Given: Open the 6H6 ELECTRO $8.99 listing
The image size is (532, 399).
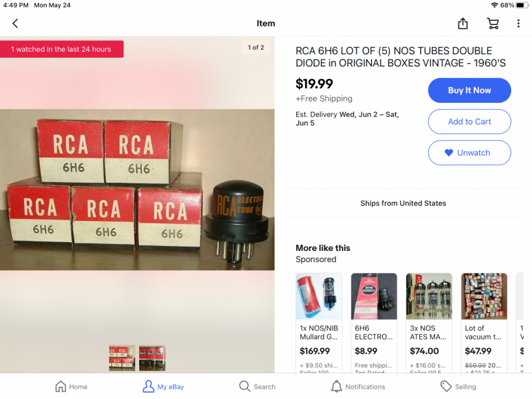Looking at the screenshot, I should (x=374, y=323).
